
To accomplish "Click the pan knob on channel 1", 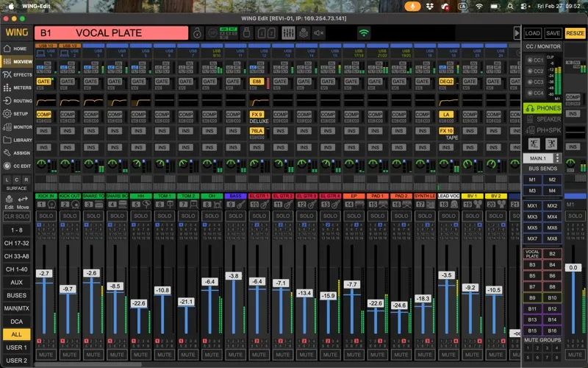I will (x=41, y=163).
